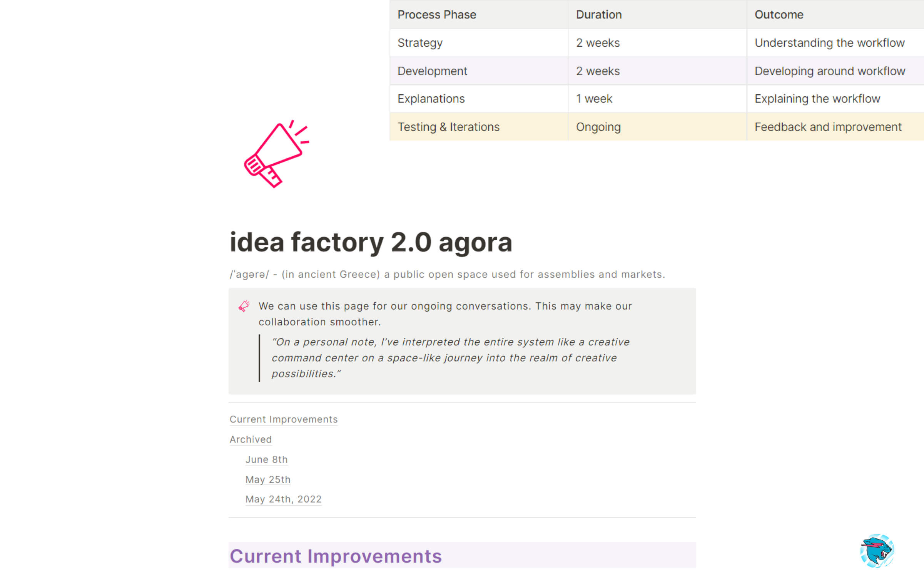Click the blue panther avatar icon

pyautogui.click(x=877, y=551)
